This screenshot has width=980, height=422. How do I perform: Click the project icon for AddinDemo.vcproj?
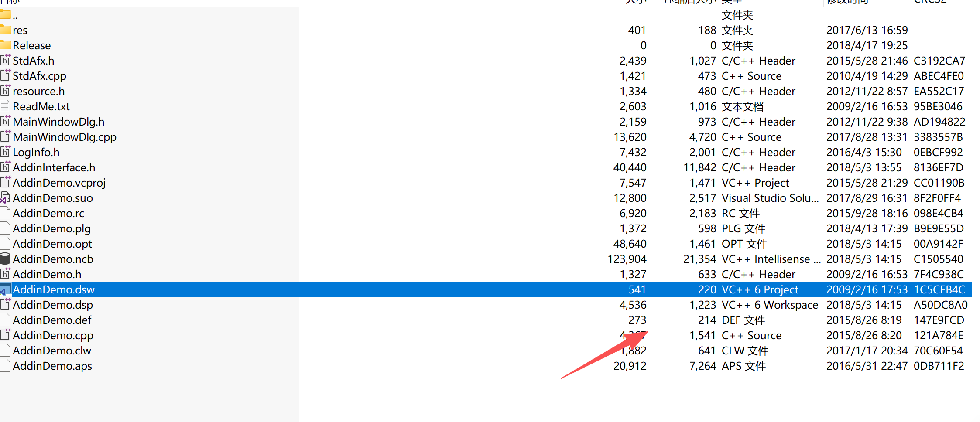5,182
